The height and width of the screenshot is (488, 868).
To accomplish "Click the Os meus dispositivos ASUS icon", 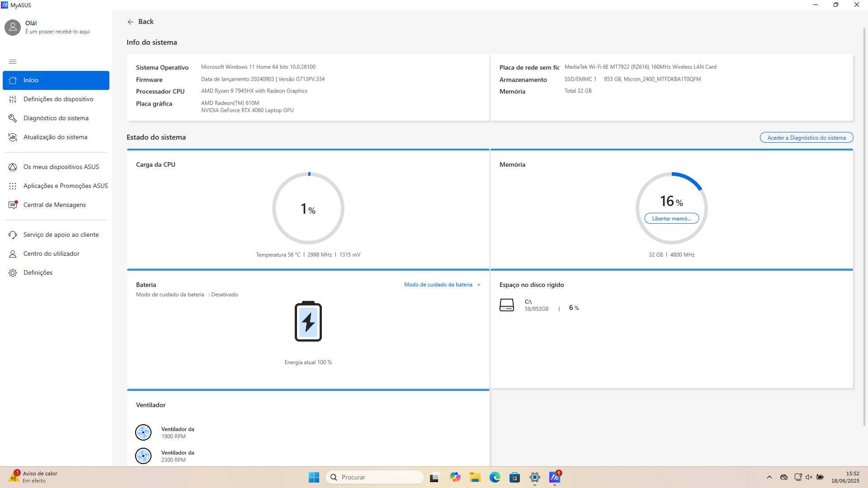I will point(13,167).
